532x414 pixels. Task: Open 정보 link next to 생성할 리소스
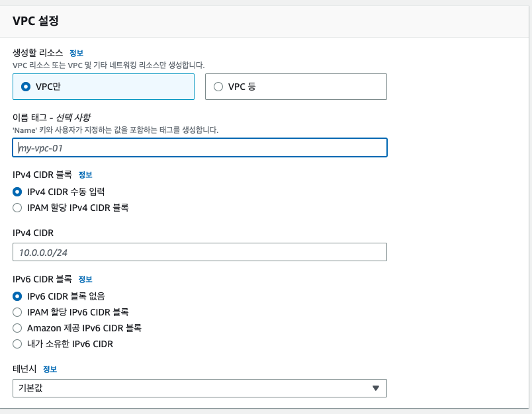click(x=76, y=53)
